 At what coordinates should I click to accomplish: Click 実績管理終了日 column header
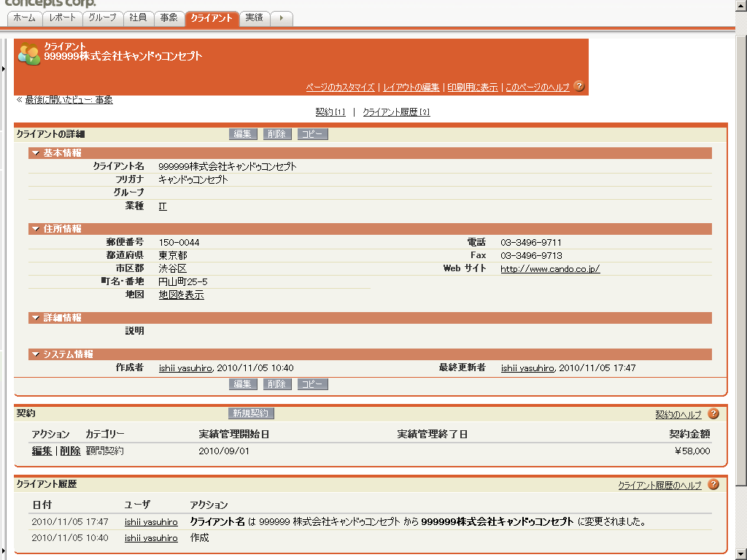click(x=432, y=435)
